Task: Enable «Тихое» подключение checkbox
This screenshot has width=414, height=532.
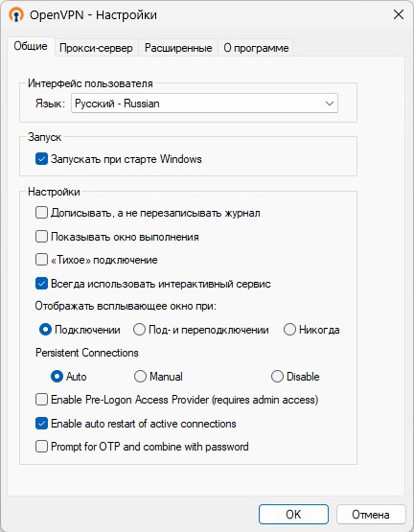Action: [41, 260]
